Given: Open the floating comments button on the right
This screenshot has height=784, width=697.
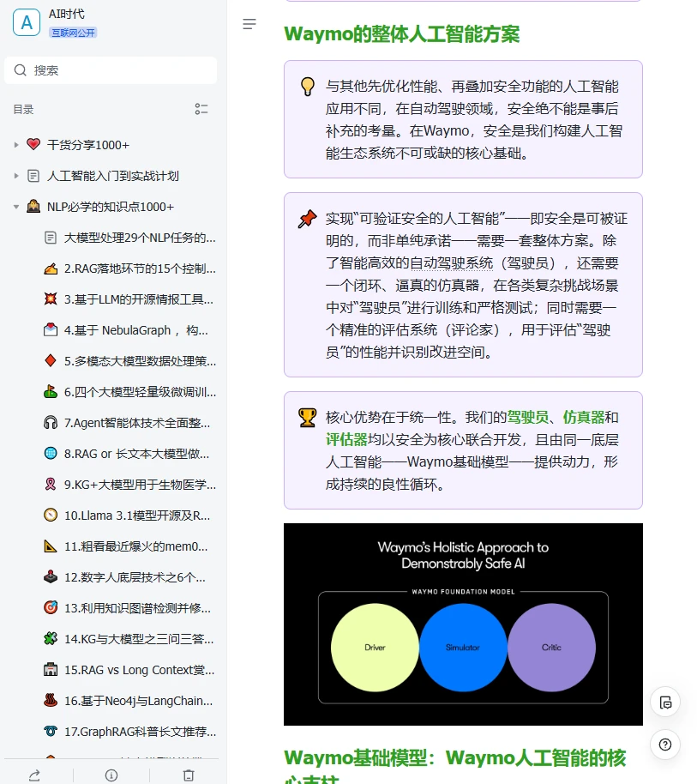Looking at the screenshot, I should tap(665, 702).
